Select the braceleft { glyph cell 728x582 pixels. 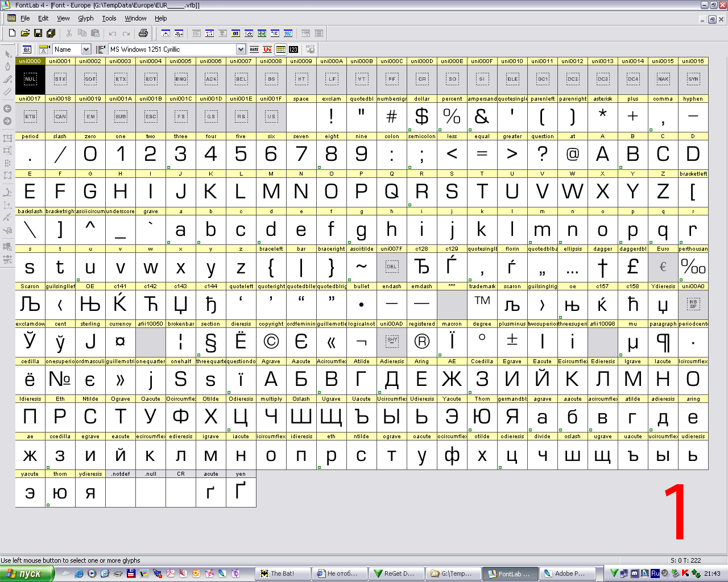[x=271, y=263]
